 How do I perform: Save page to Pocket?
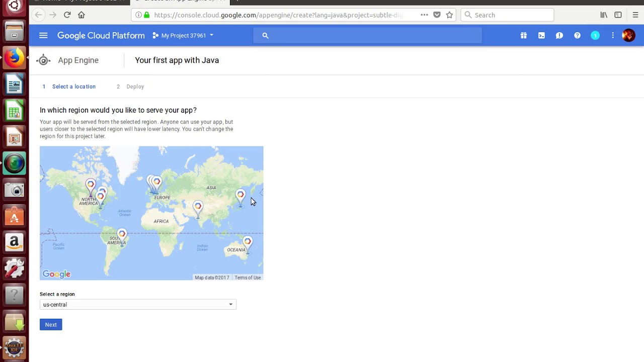click(437, 15)
